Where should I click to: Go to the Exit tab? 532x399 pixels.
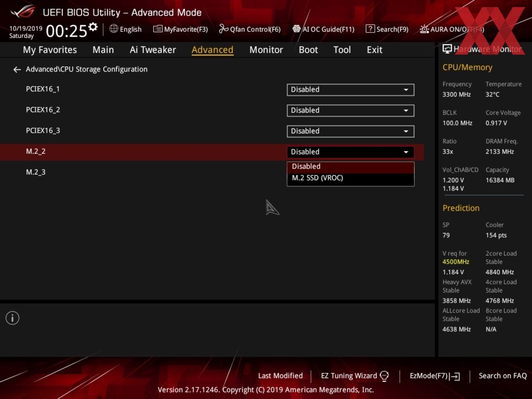pyautogui.click(x=374, y=50)
